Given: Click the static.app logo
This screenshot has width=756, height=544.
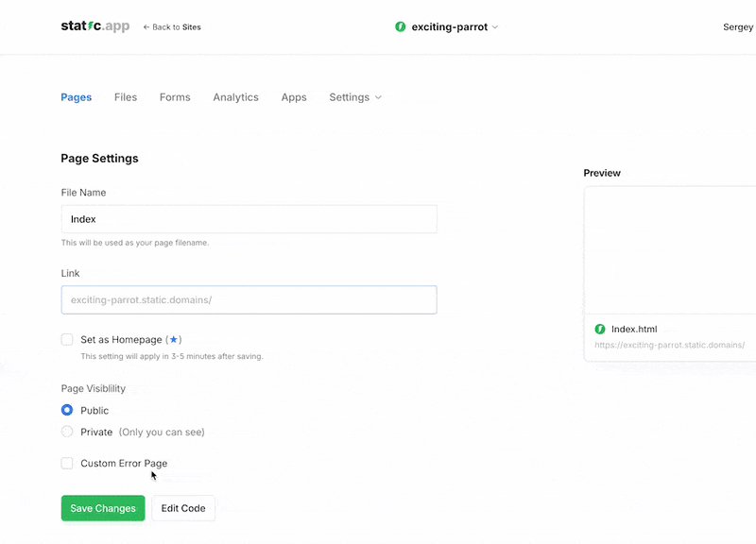Looking at the screenshot, I should 95,26.
